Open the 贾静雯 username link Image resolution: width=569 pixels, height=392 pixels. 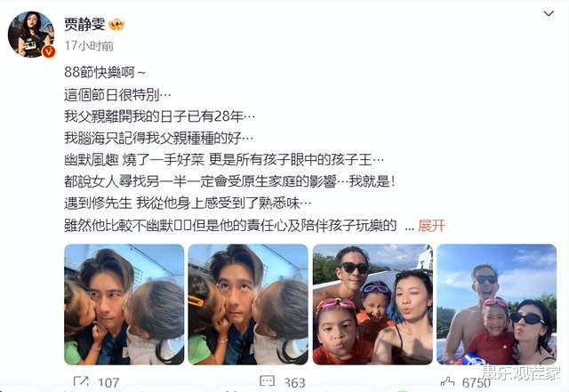85,24
